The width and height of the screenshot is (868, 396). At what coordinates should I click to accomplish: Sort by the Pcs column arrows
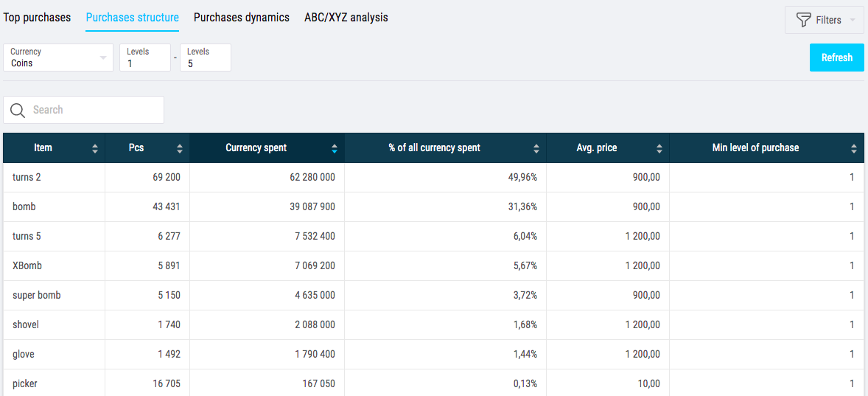[x=179, y=148]
